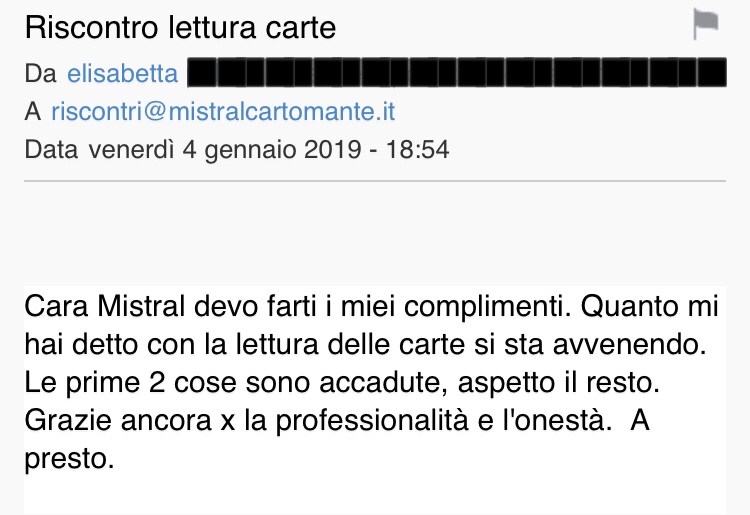Click the line hai detto con la lettura
750x515 pixels.
pyautogui.click(x=365, y=344)
